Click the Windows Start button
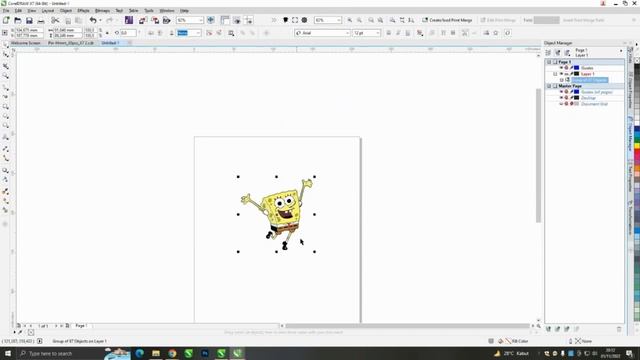This screenshot has width=640, height=360. [8, 353]
